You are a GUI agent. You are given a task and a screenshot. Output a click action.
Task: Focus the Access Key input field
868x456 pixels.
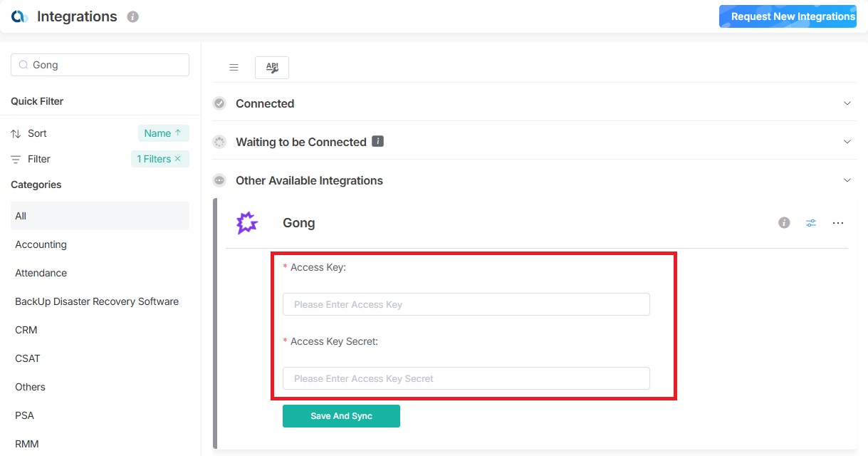466,304
